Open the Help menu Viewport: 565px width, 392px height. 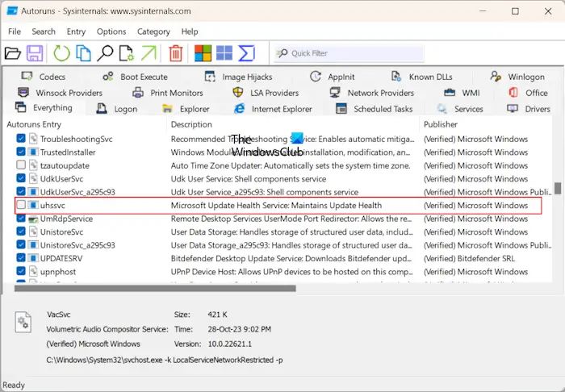coord(190,31)
